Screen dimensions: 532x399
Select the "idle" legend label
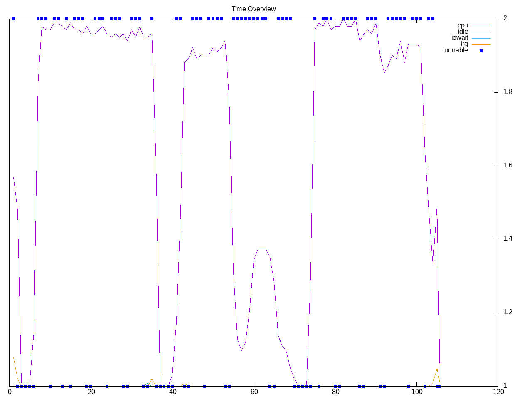[x=463, y=32]
